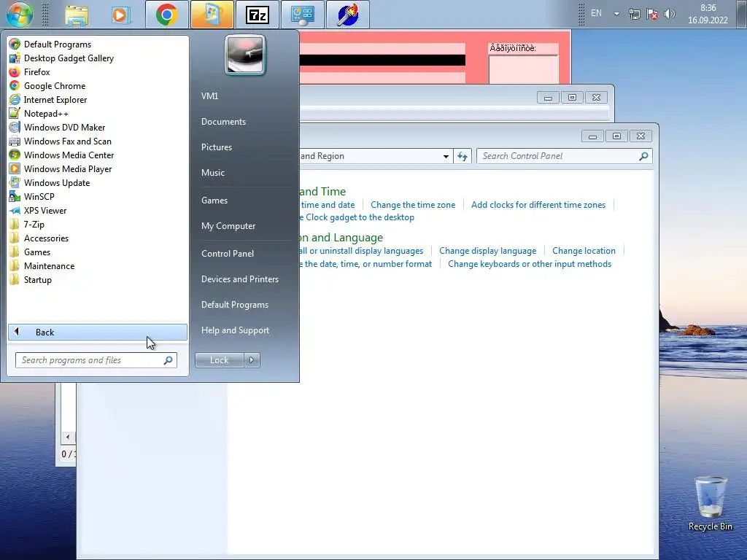Click the Windows Update icon

tap(15, 182)
